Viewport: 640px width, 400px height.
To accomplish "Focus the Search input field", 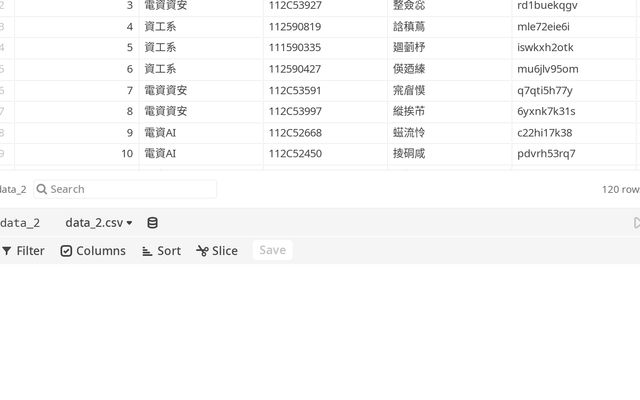I will pos(130,189).
